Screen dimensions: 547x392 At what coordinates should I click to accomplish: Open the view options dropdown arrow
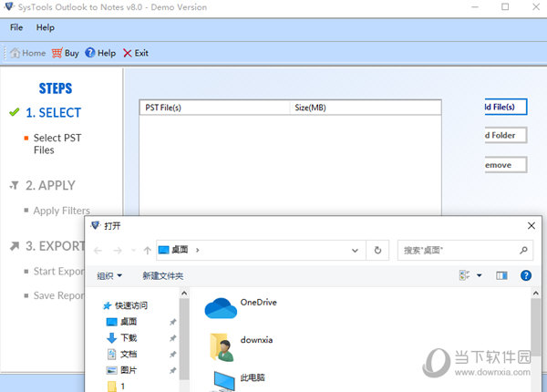pos(480,275)
